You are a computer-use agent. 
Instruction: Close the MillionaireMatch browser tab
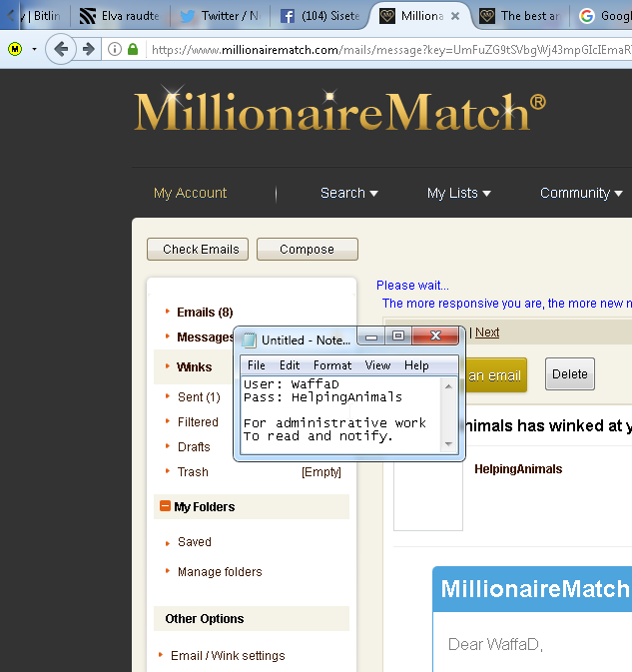[455, 16]
